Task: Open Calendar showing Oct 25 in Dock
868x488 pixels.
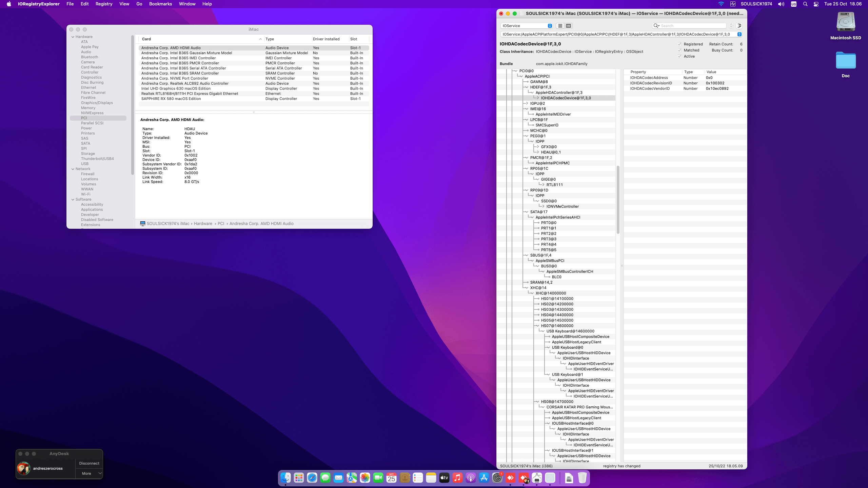Action: (x=391, y=478)
